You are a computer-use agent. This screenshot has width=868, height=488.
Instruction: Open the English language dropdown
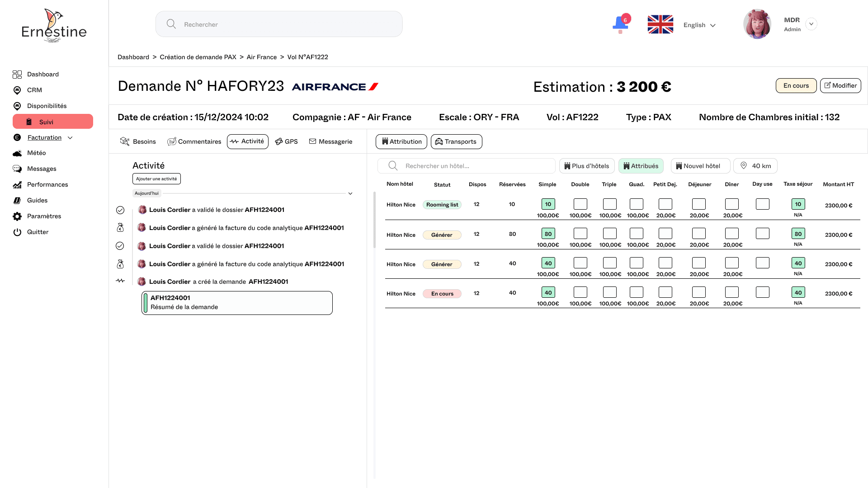pyautogui.click(x=699, y=25)
